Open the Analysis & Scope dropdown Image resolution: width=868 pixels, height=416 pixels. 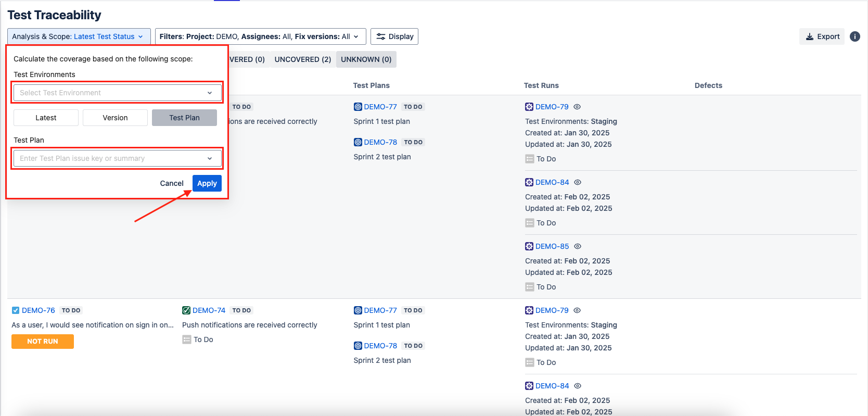[79, 36]
